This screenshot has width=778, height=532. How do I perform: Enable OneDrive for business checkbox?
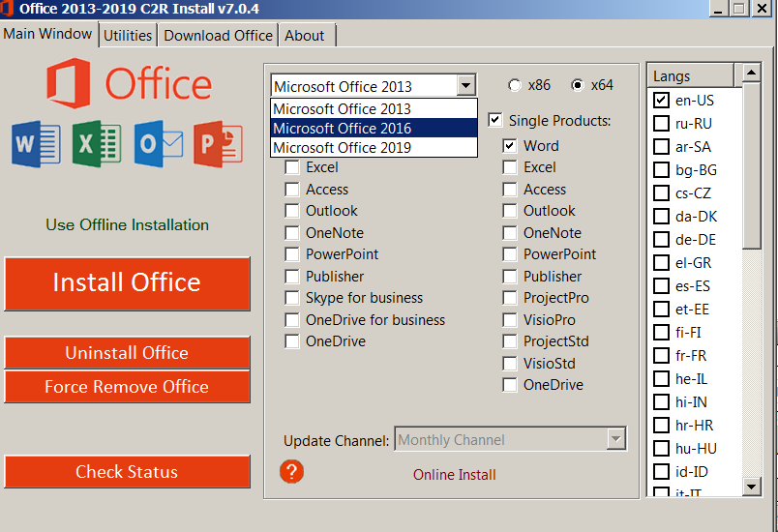point(292,320)
